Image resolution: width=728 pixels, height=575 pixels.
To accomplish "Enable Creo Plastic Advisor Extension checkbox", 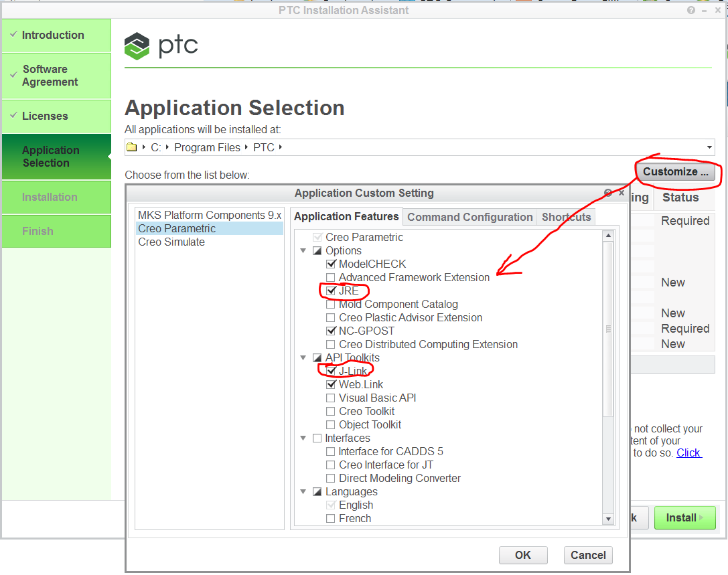I will [x=331, y=318].
